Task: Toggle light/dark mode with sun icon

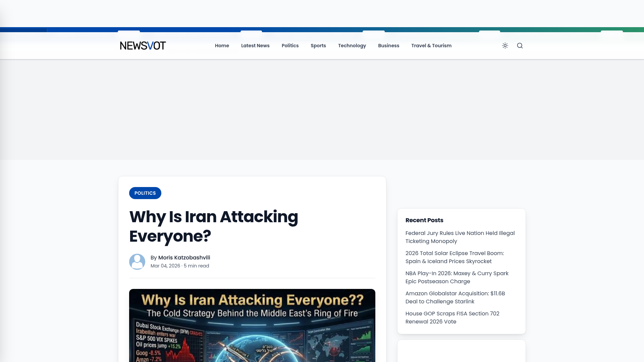Action: (x=505, y=46)
